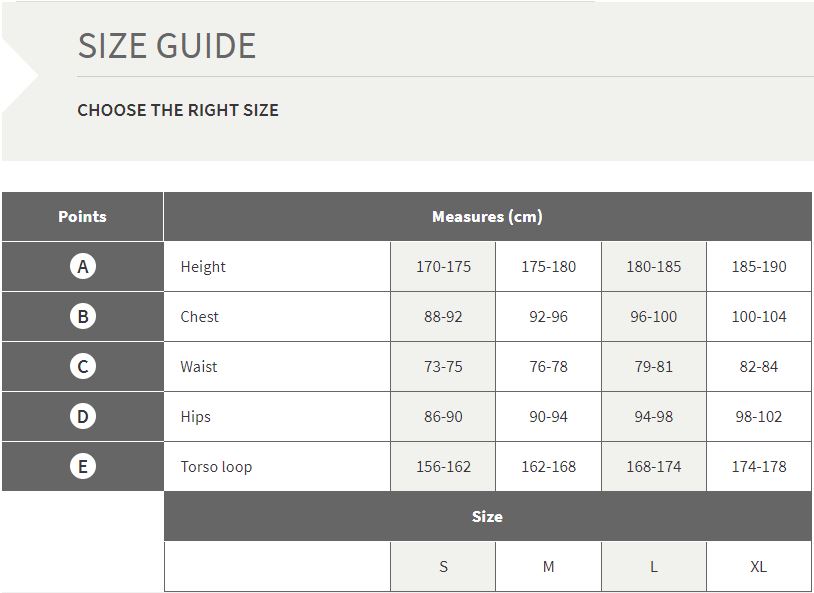This screenshot has height=593, width=814.
Task: Click the Points column header
Action: point(83,217)
